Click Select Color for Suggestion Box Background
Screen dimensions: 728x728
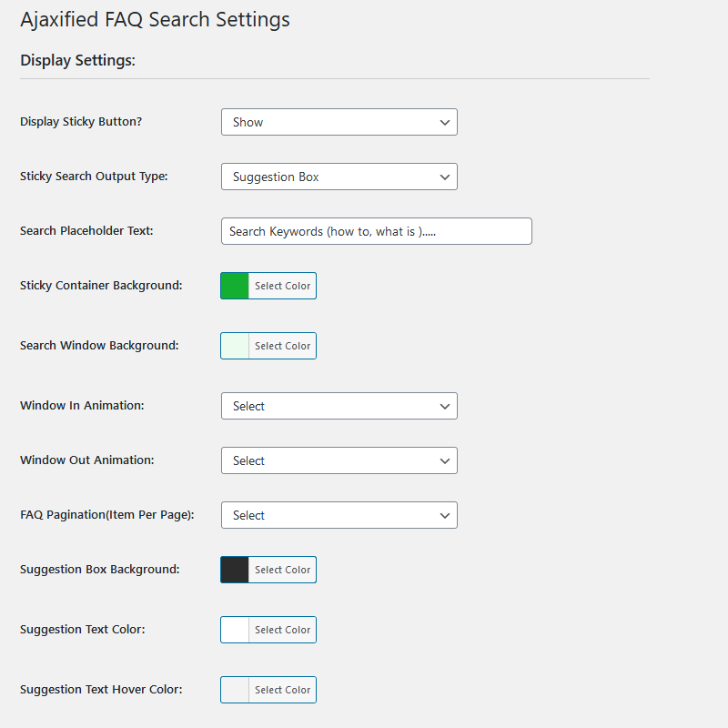pyautogui.click(x=282, y=569)
